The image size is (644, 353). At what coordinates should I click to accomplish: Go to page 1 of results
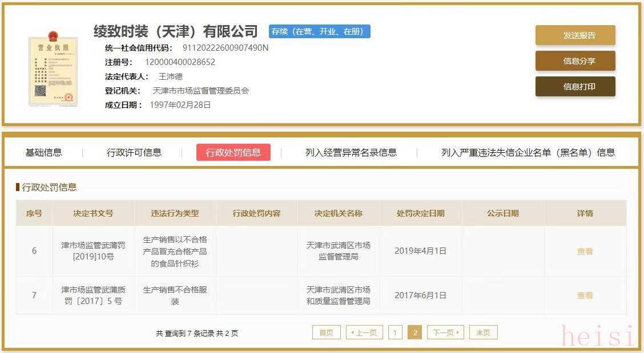click(395, 332)
